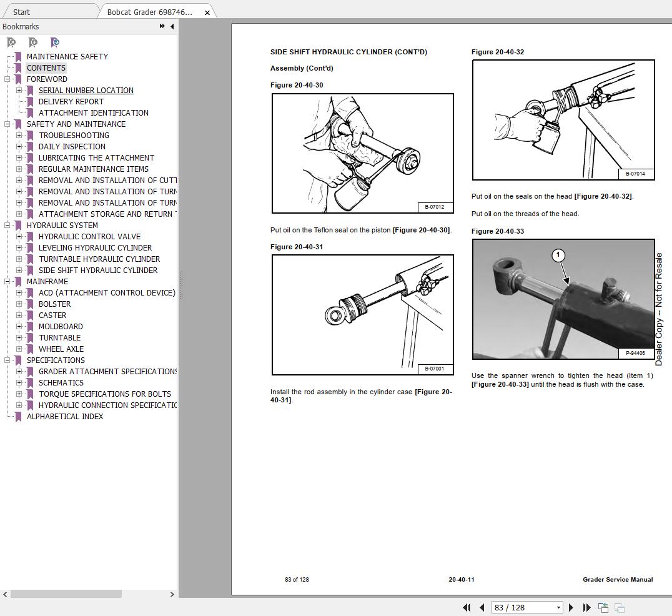Click the panel options double-arrow in Bookmarks header

pyautogui.click(x=163, y=26)
